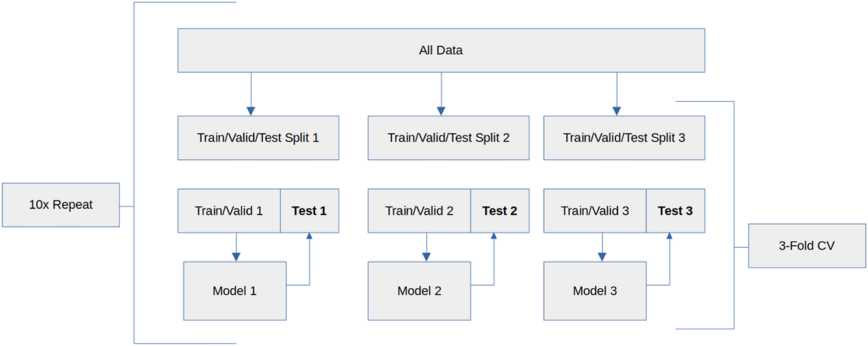Viewport: 868px width, 346px height.
Task: Click the arrowhead pointing up into Test 2
Action: pos(494,236)
